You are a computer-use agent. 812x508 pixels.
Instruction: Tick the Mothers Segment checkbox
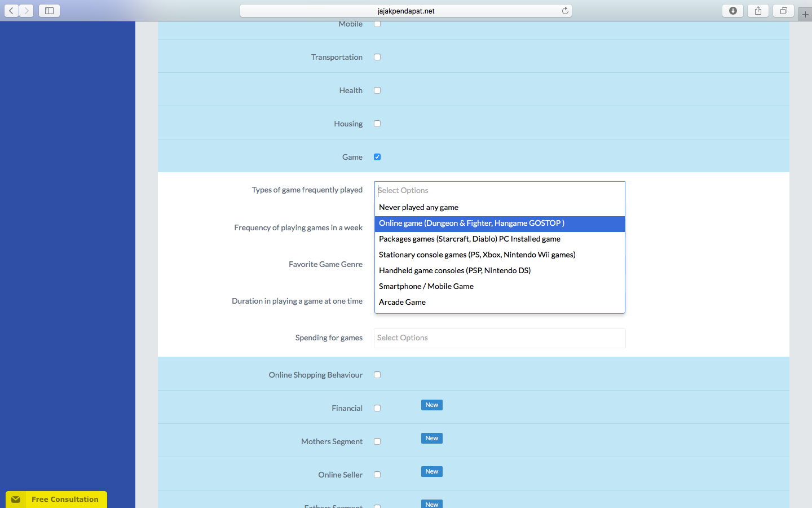click(x=377, y=441)
